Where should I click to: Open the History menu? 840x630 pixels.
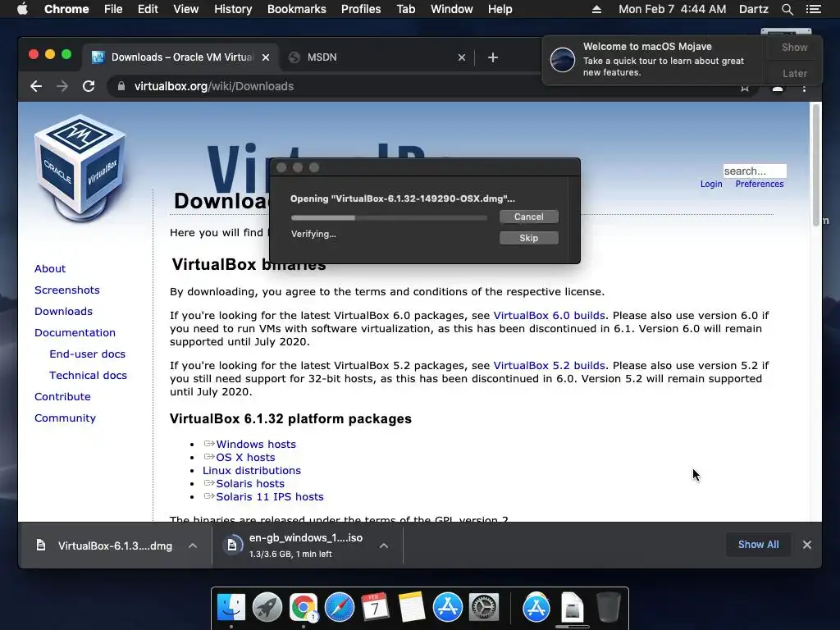[x=233, y=9]
